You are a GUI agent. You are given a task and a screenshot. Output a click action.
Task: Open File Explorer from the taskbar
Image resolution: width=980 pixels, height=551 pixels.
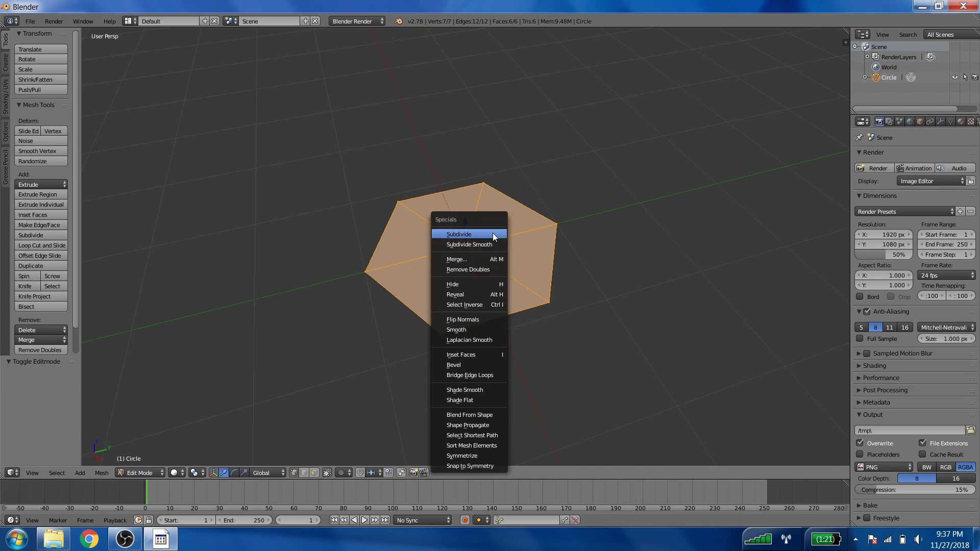(x=53, y=539)
